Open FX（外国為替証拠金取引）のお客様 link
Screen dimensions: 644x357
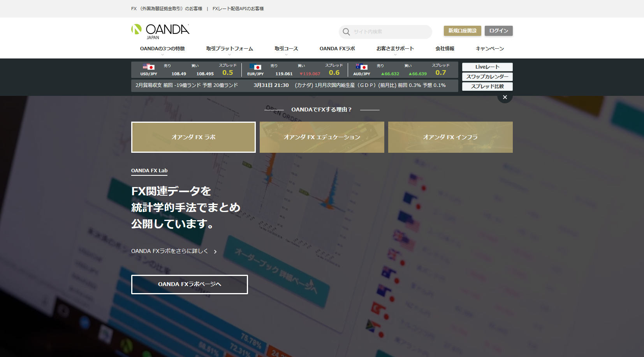coord(167,9)
